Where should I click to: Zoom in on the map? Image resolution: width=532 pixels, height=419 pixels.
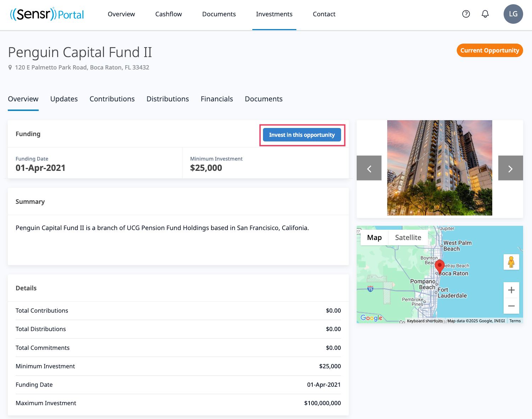[511, 290]
